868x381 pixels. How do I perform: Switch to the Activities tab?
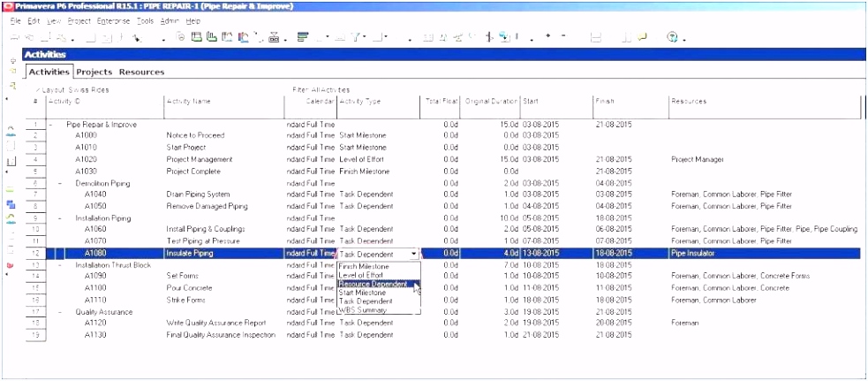click(49, 72)
